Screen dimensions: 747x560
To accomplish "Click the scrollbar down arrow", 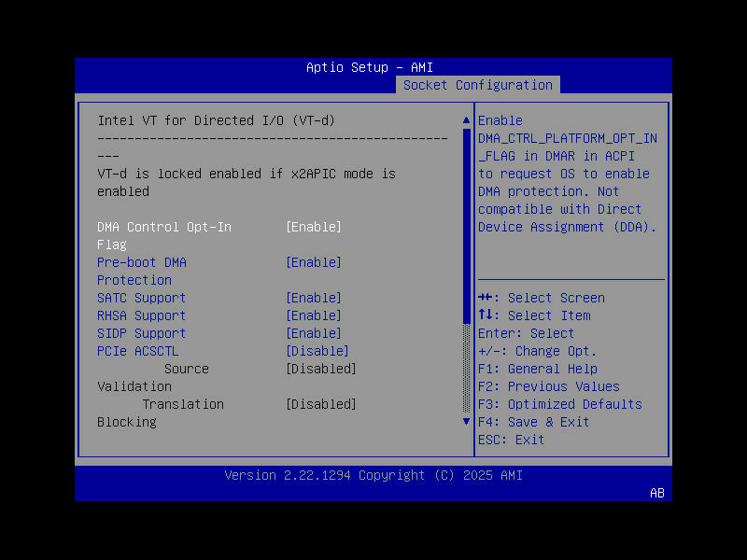I will pos(465,421).
